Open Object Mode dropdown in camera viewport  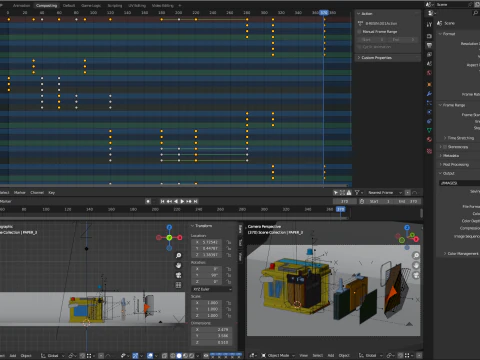(x=277, y=356)
